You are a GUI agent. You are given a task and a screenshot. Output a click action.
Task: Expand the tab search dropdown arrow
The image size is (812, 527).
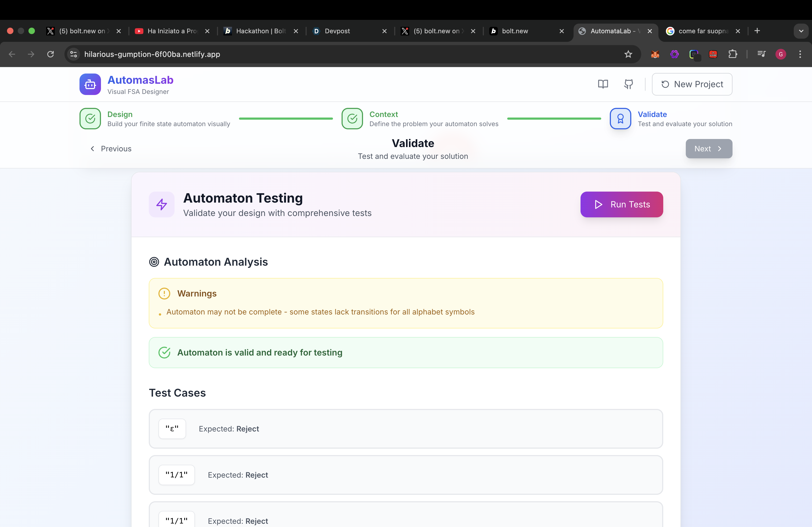(801, 31)
